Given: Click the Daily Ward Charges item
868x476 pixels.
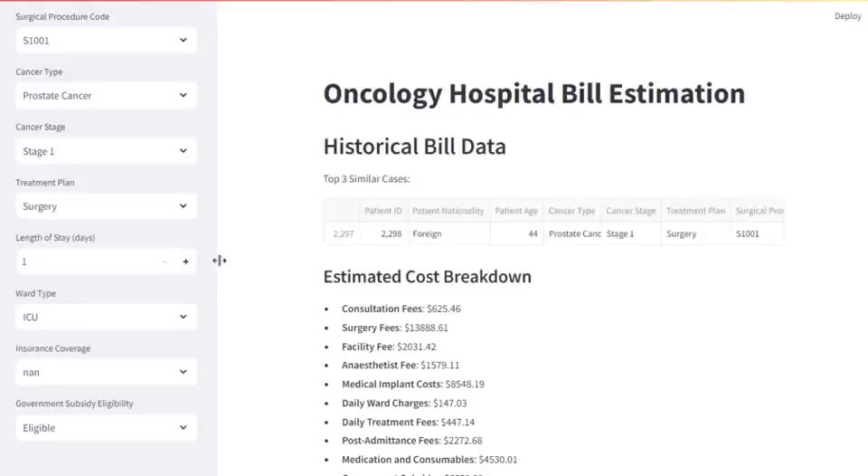Looking at the screenshot, I should tap(404, 403).
